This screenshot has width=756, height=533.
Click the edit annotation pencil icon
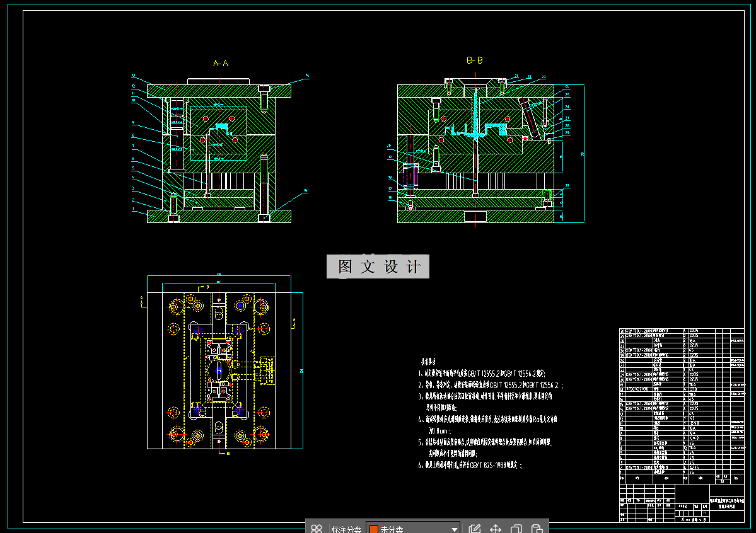tap(474, 529)
